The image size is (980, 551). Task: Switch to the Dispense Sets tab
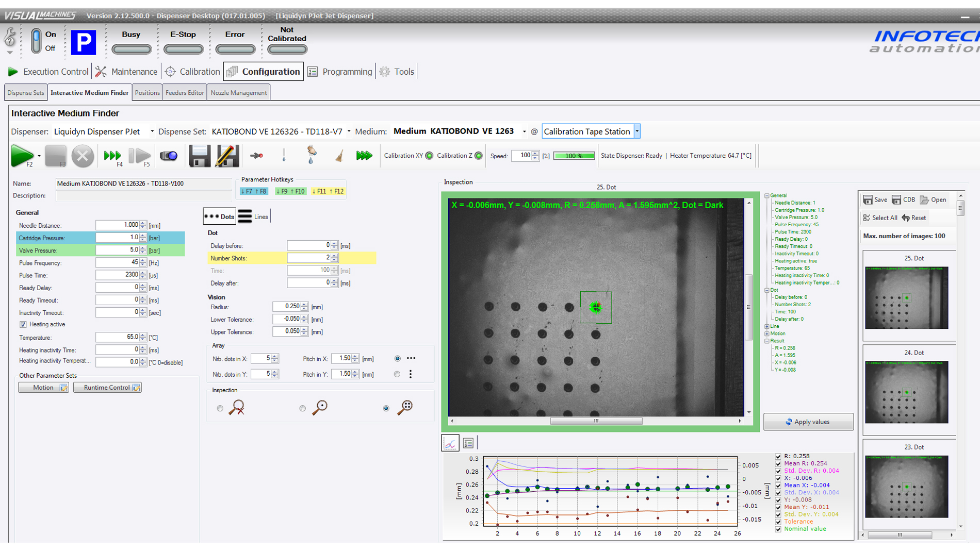click(26, 93)
